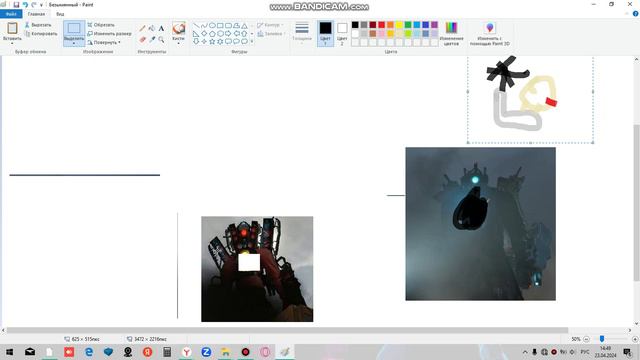Click the Help question mark icon
This screenshot has height=360, width=640.
[x=636, y=14]
